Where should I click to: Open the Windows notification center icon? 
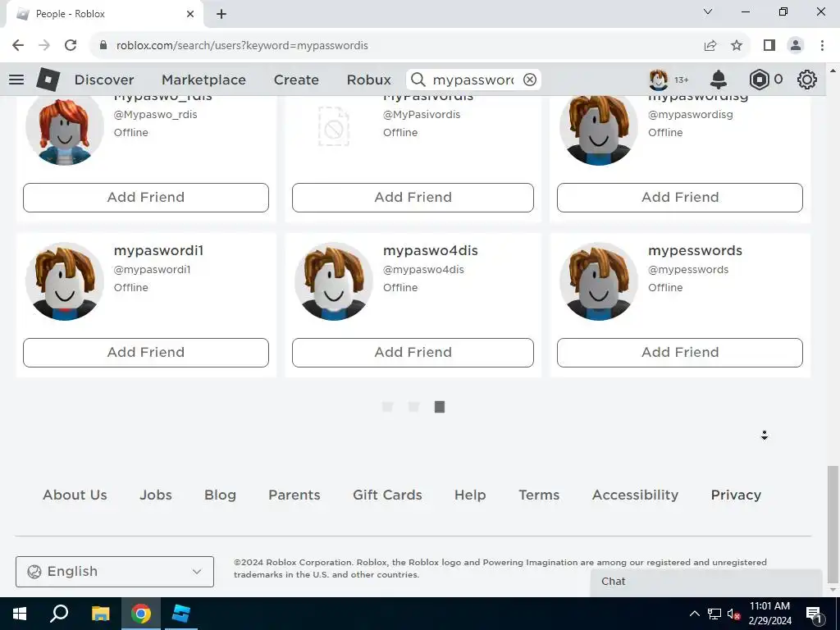[815, 614]
